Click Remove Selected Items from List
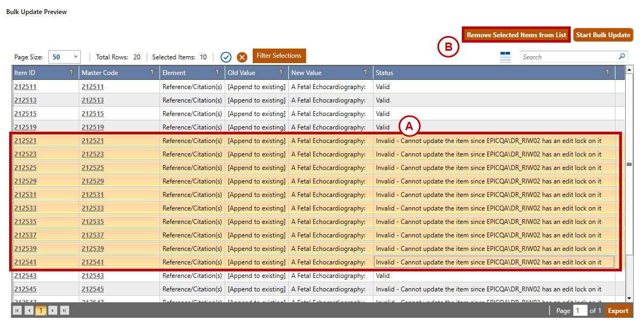Image resolution: width=644 pixels, height=327 pixels. (x=516, y=35)
